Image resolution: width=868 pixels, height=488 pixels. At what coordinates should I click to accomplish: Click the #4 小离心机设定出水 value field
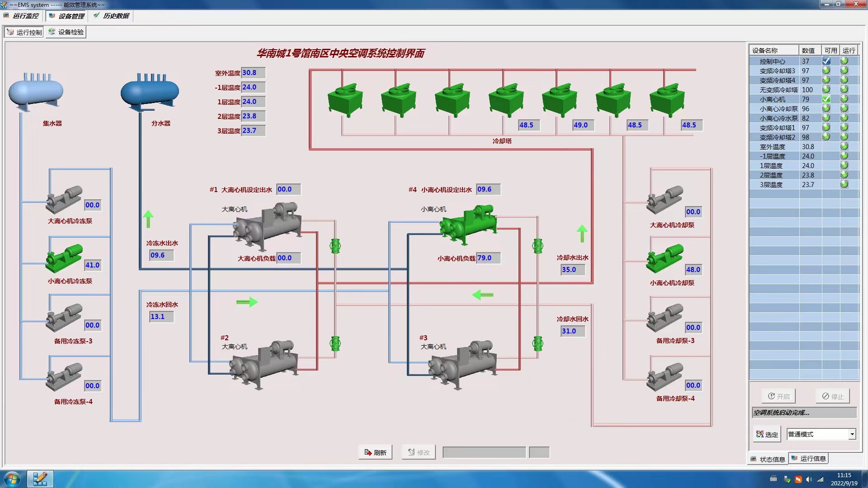coord(488,189)
